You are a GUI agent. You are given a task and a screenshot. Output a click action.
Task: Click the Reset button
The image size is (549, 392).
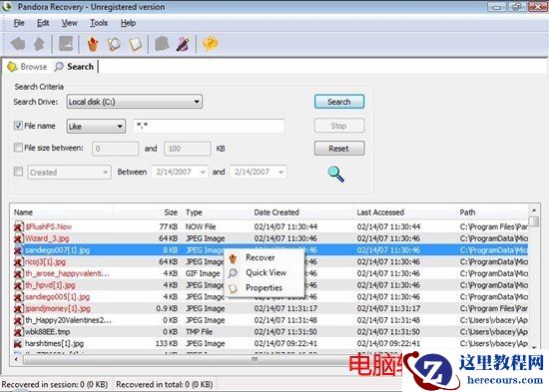pos(339,149)
